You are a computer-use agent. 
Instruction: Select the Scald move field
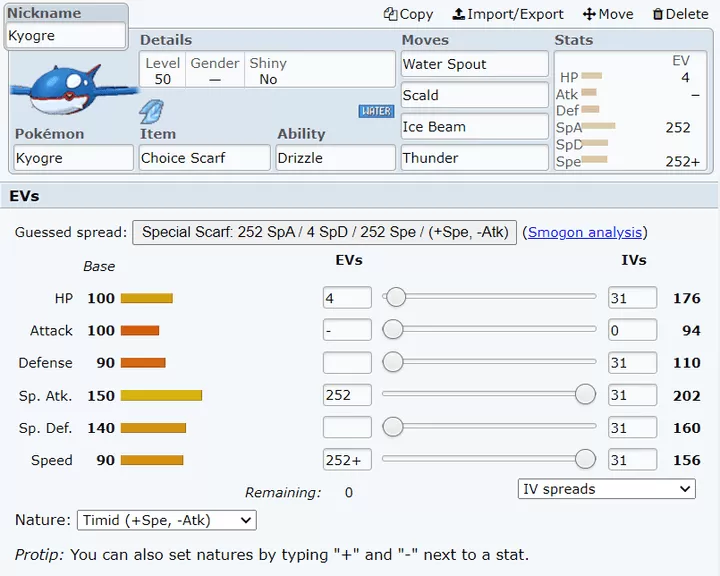click(x=475, y=95)
